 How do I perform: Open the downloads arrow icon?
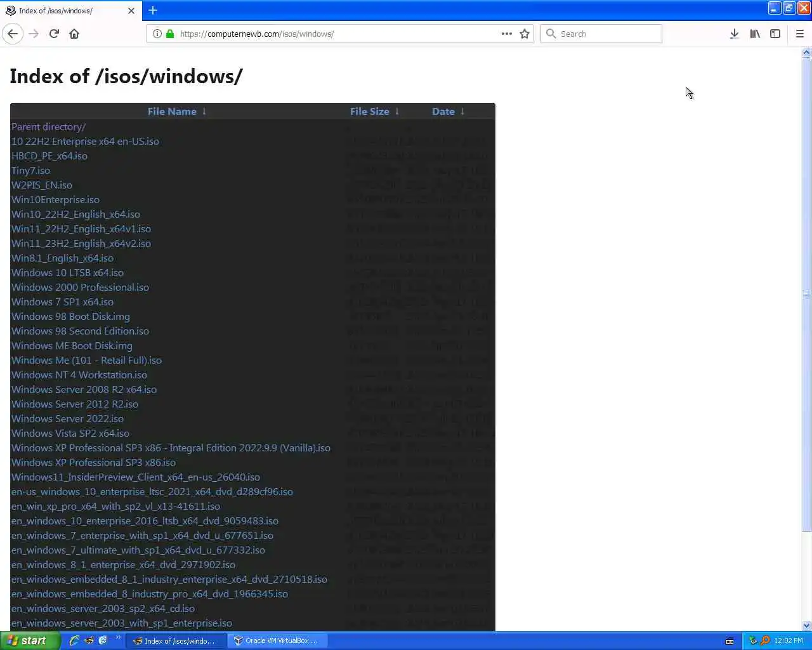(x=734, y=34)
